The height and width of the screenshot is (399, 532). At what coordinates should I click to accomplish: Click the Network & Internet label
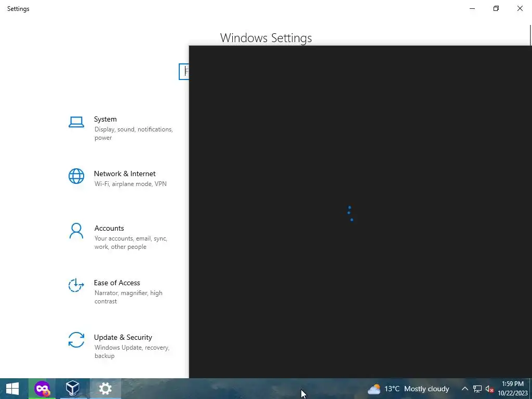pyautogui.click(x=125, y=174)
